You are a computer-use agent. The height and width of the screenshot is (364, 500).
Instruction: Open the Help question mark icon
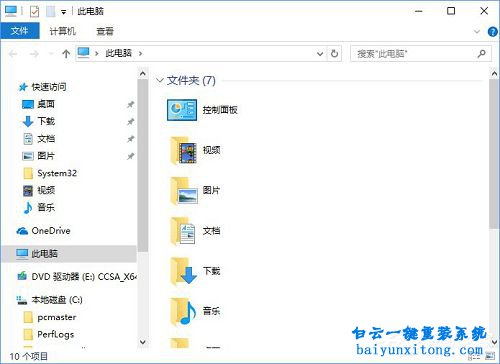(492, 32)
